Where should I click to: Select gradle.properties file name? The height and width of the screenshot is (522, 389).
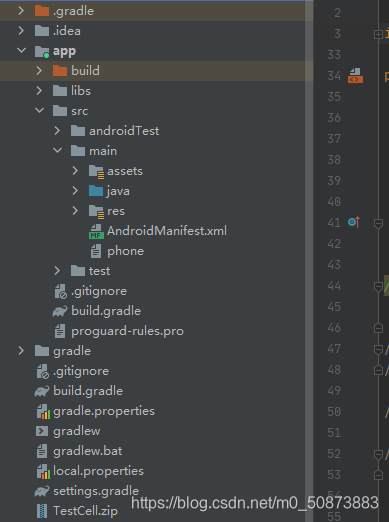pyautogui.click(x=104, y=411)
